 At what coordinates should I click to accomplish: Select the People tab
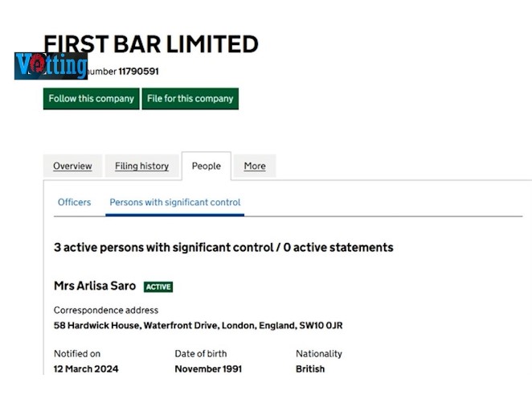(x=206, y=167)
